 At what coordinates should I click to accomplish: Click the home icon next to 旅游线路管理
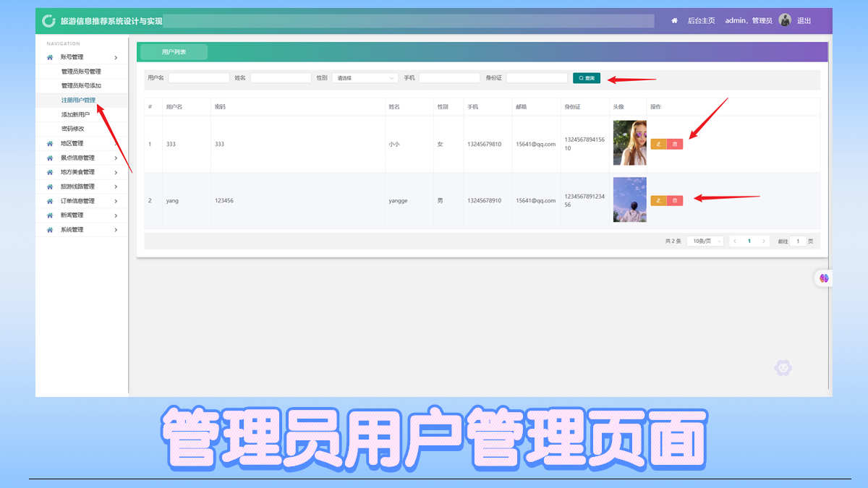[x=50, y=187]
